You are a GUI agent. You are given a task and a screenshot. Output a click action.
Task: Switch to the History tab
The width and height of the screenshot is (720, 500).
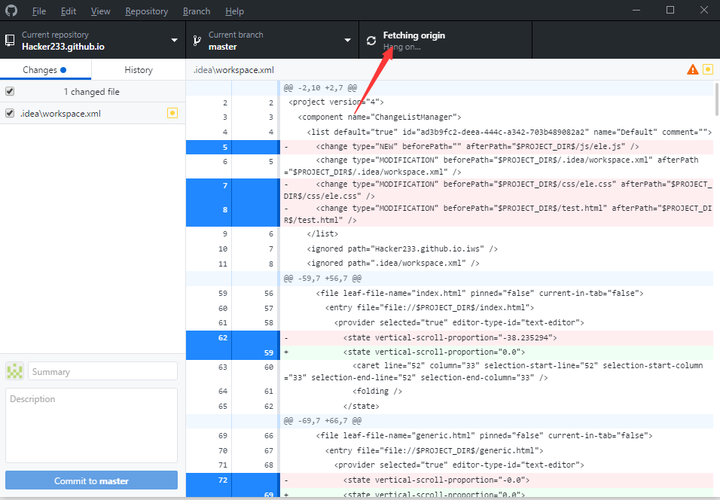pyautogui.click(x=138, y=70)
